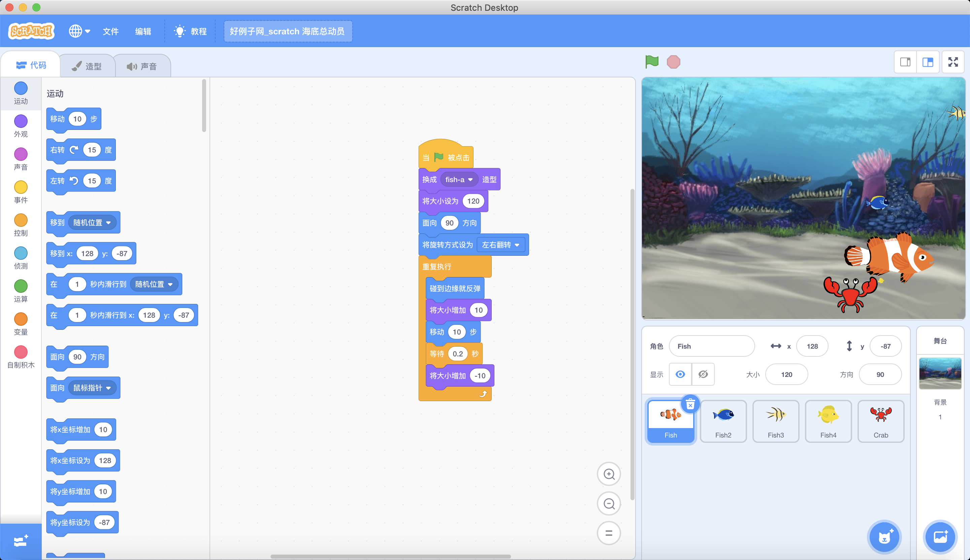Viewport: 970px width, 560px height.
Task: Select the 外观 looks category
Action: click(x=21, y=127)
